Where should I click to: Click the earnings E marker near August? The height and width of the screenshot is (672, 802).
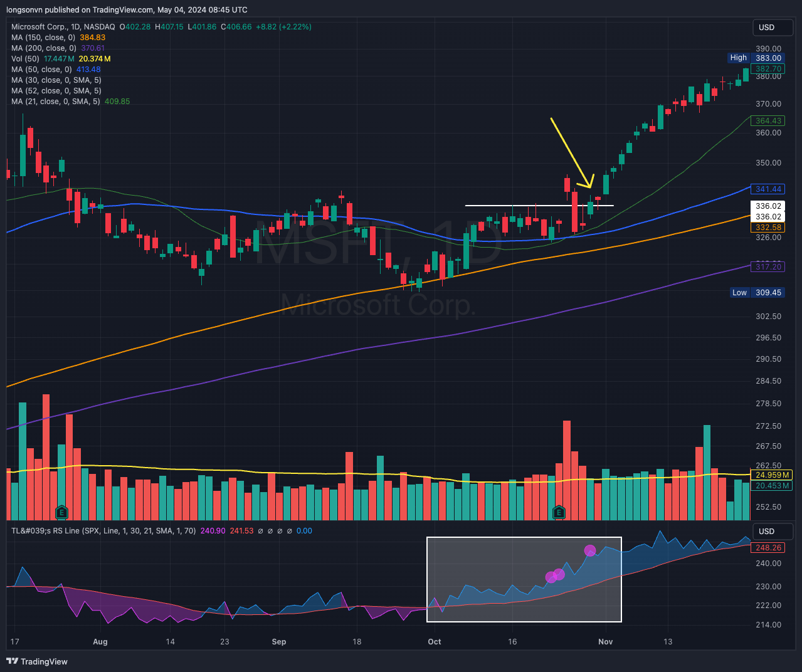[x=61, y=512]
